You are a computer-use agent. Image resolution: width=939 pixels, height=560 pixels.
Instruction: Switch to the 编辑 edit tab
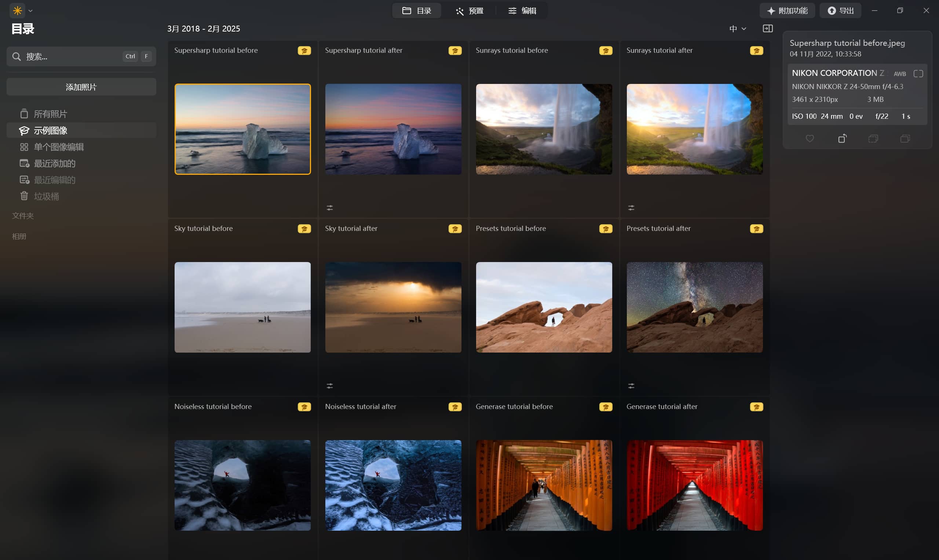point(522,11)
